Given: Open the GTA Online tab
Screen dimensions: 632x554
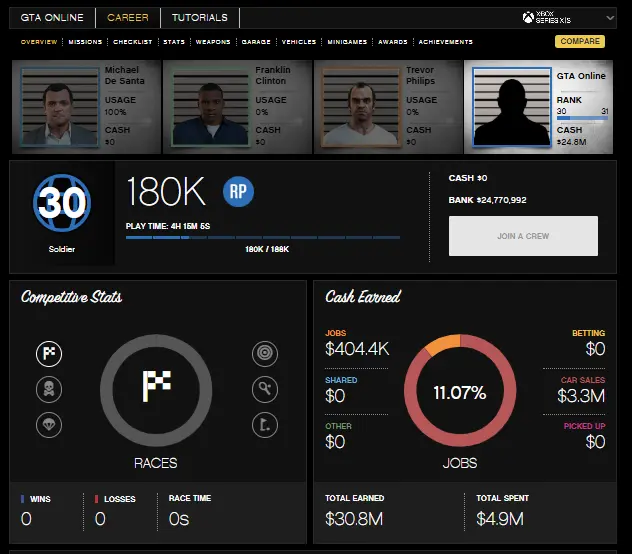Looking at the screenshot, I should point(53,18).
